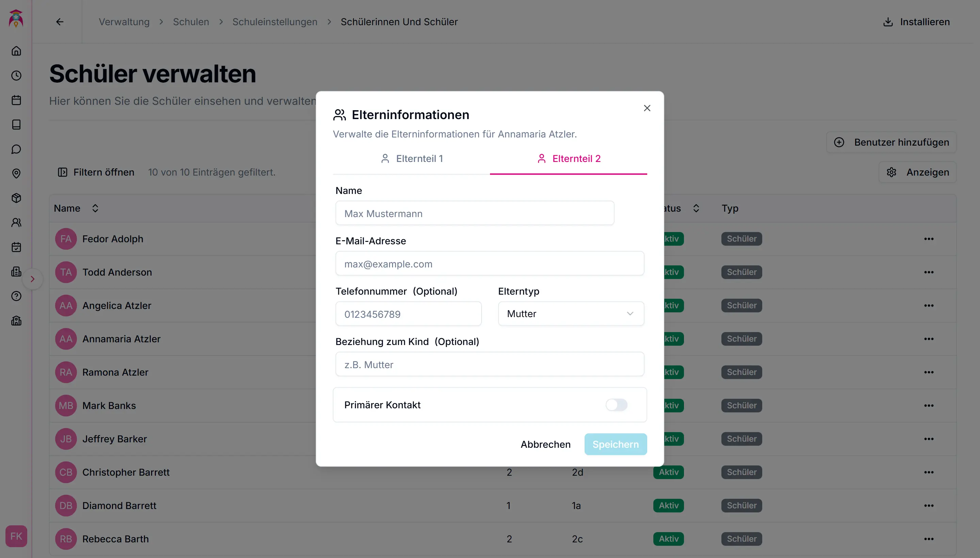
Task: Click the E-Mail-Adresse input field
Action: coord(489,264)
